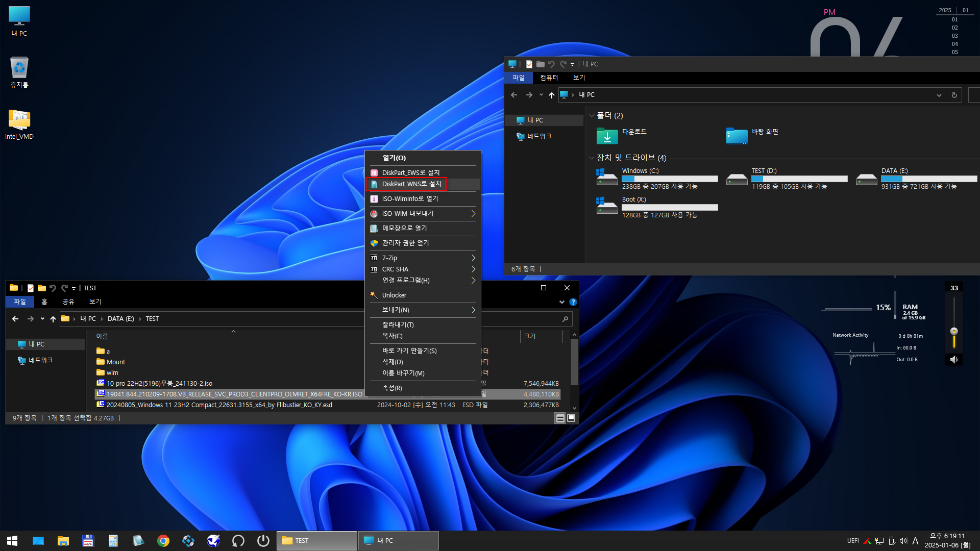
Task: Open the 바탕 화면 folder
Action: (752, 136)
